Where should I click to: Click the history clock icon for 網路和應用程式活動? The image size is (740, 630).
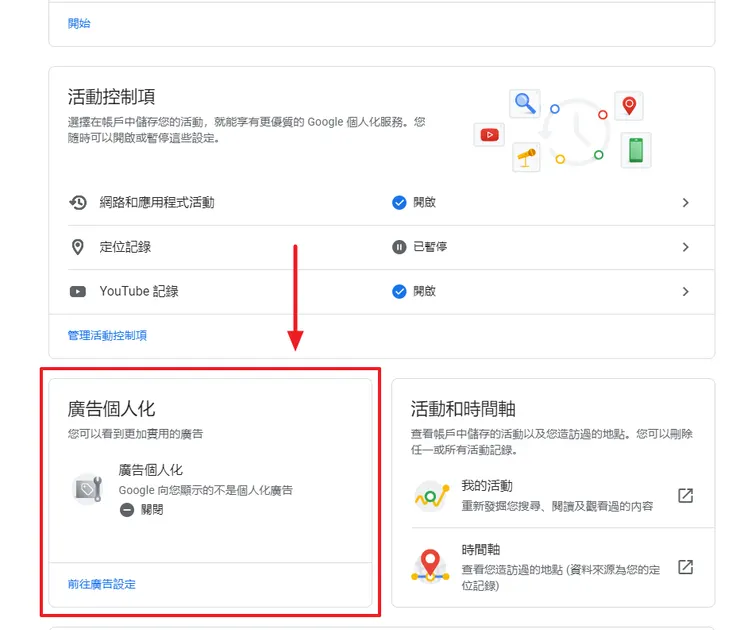pos(78,202)
